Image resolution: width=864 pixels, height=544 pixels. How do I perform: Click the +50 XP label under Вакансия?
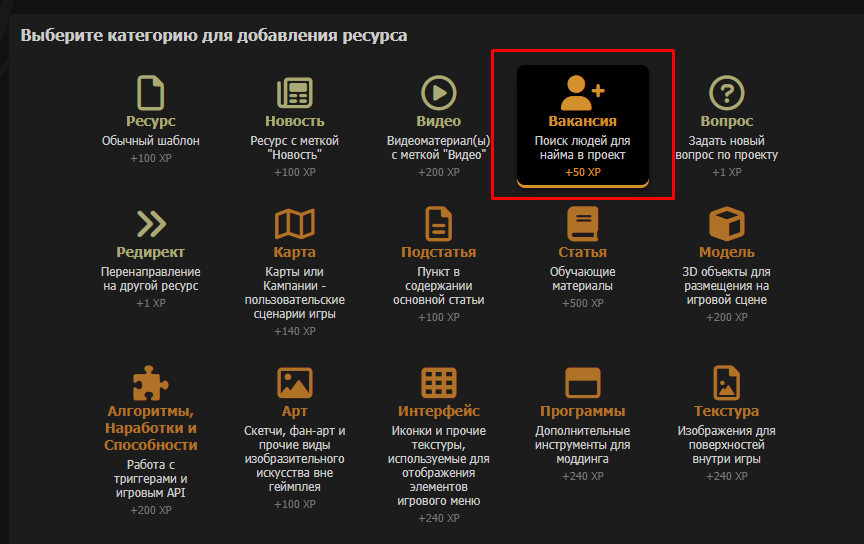(x=582, y=173)
